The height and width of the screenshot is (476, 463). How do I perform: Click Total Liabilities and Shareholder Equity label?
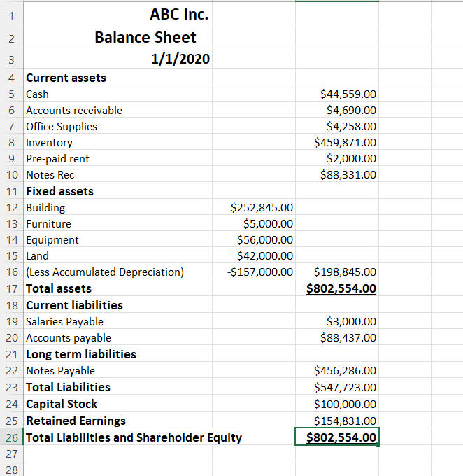(134, 437)
